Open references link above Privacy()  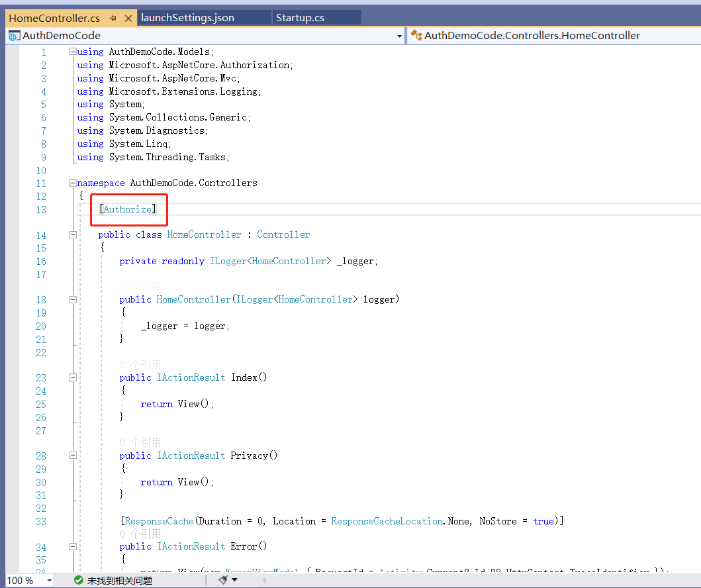pyautogui.click(x=140, y=443)
